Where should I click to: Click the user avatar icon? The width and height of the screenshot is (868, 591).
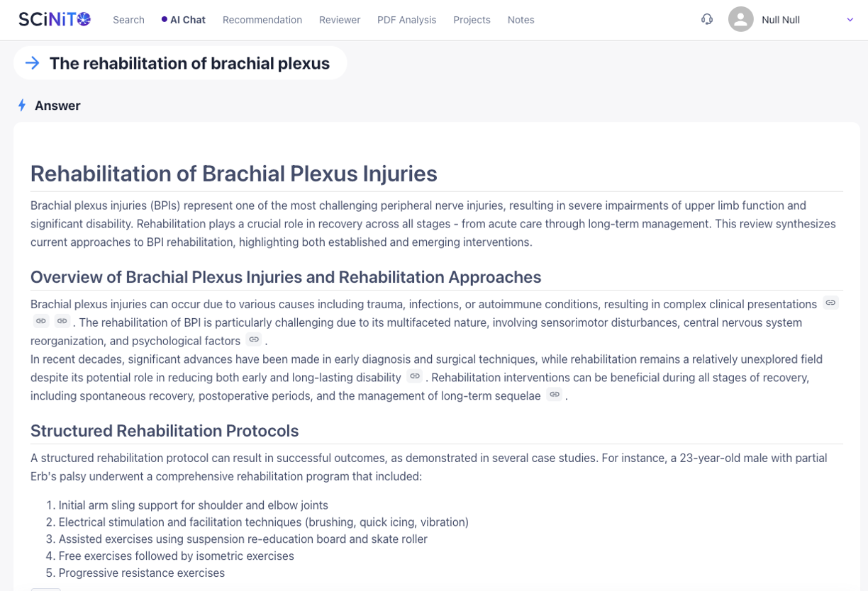[740, 19]
